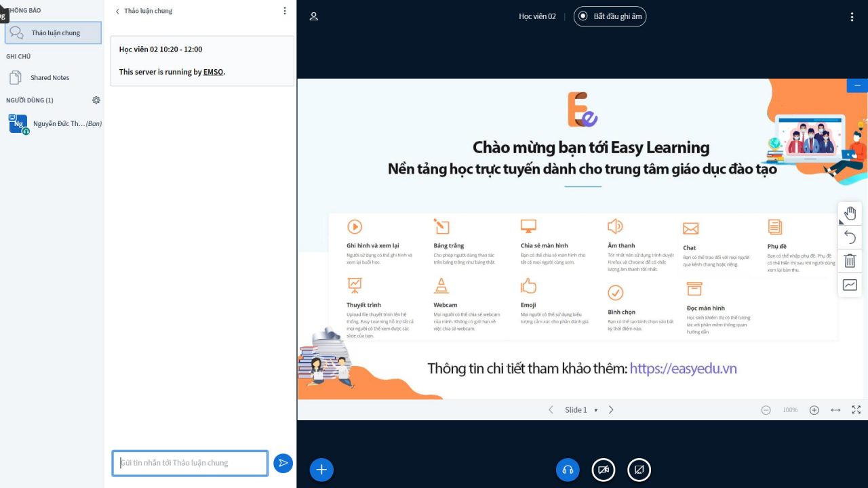Open the actions menu with the blue plus

[x=321, y=469]
